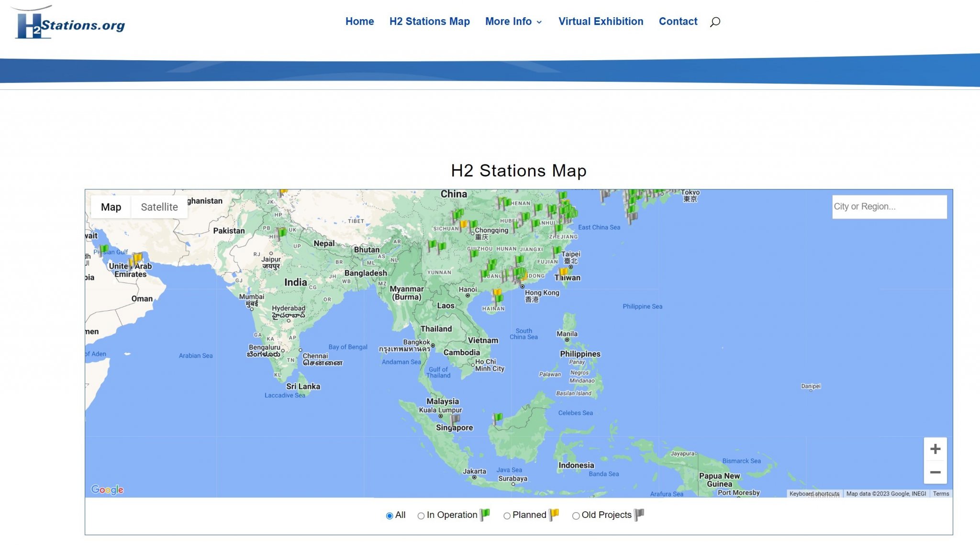Viewport: 980px width, 549px height.
Task: Switch map to Satellite view
Action: click(159, 207)
